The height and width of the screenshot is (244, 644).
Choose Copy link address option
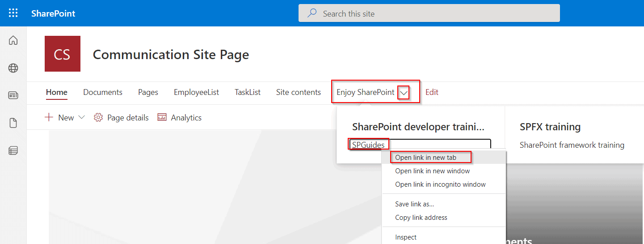444,218
